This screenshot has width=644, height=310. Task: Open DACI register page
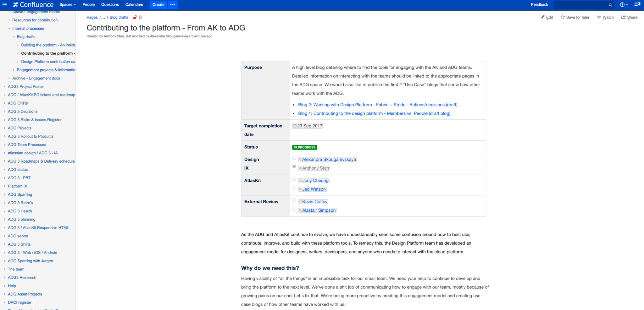19,302
